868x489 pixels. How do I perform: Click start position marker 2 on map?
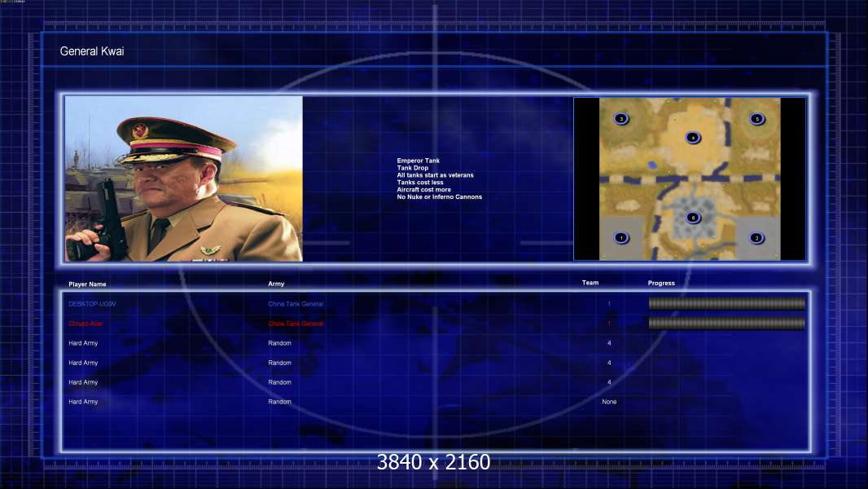pos(756,238)
